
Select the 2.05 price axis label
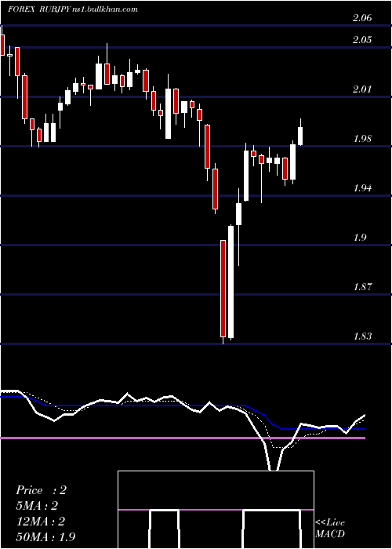point(362,40)
